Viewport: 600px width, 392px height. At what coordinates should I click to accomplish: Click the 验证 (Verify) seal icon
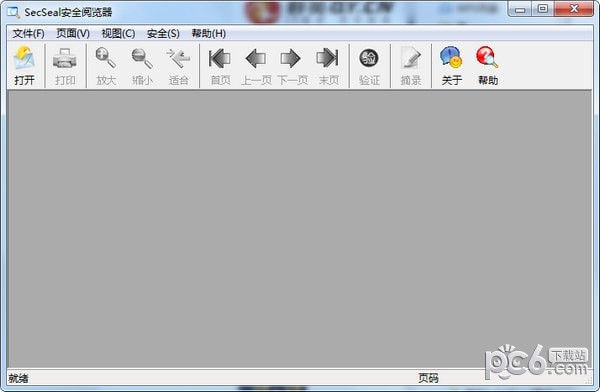(369, 58)
